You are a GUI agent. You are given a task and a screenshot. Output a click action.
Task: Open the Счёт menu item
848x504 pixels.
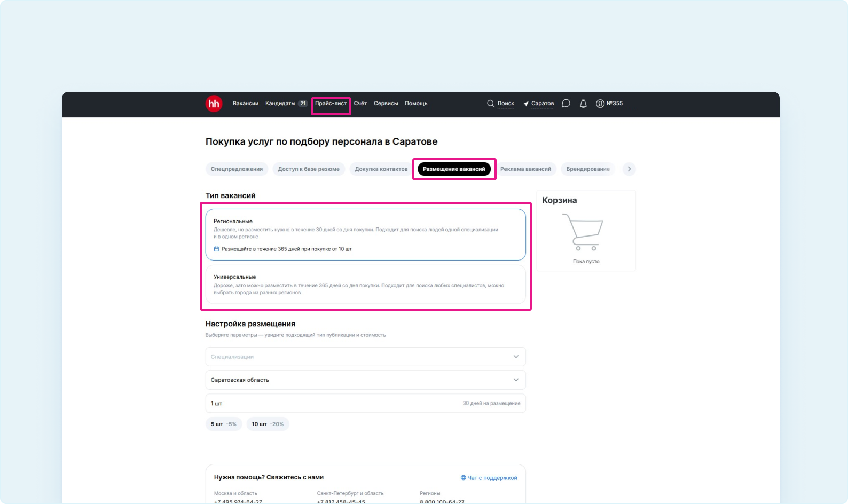tap(360, 104)
